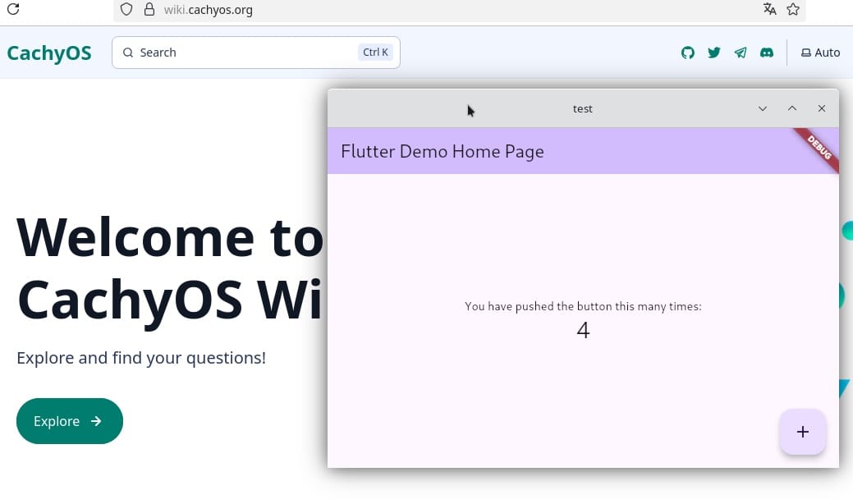This screenshot has width=853, height=504.
Task: Open the CachyOS Discord icon link
Action: 767,53
